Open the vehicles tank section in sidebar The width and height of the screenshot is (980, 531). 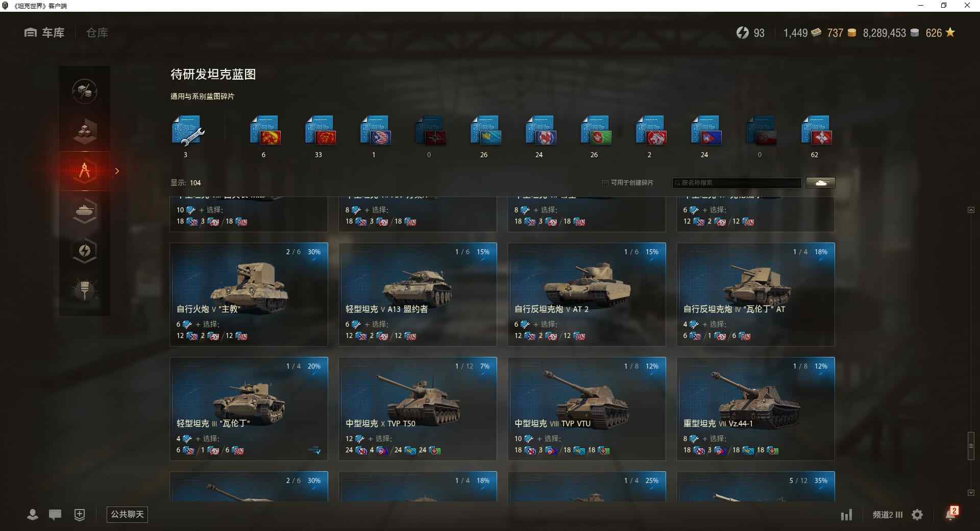(x=85, y=210)
